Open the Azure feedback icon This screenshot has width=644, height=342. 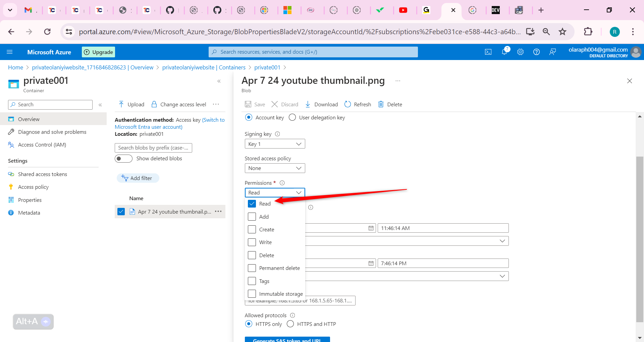click(552, 52)
